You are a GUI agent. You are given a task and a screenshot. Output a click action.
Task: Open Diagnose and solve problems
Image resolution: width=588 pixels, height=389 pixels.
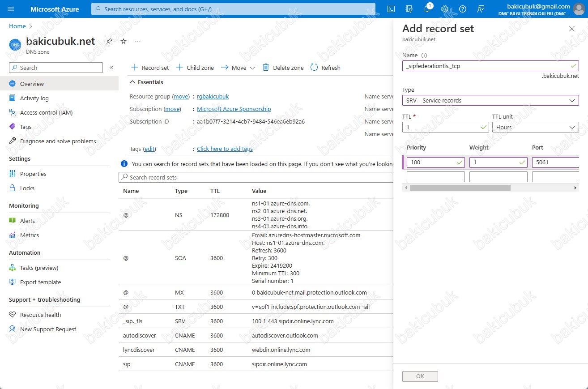coord(59,141)
